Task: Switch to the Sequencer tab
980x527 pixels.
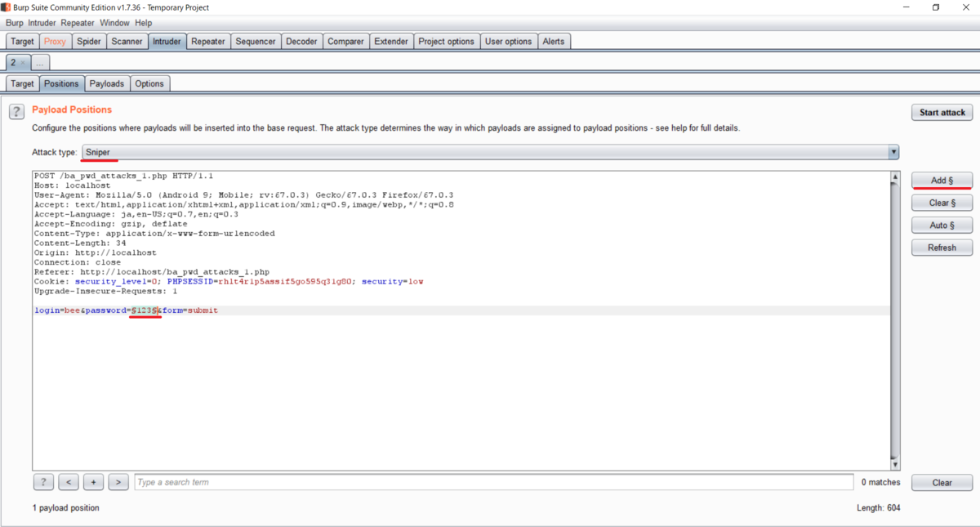Action: (256, 41)
